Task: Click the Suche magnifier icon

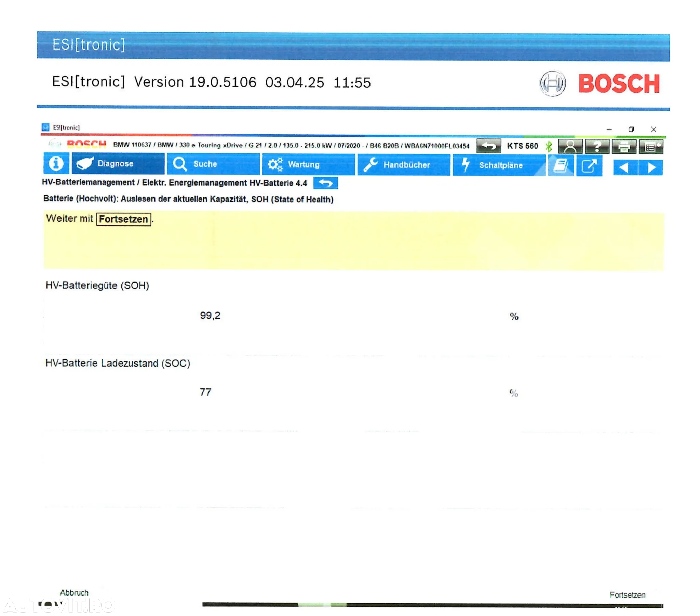Action: pyautogui.click(x=179, y=164)
